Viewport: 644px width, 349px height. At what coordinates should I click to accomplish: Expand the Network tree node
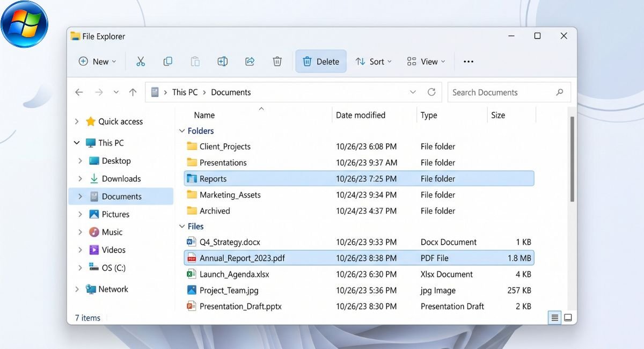(x=77, y=289)
